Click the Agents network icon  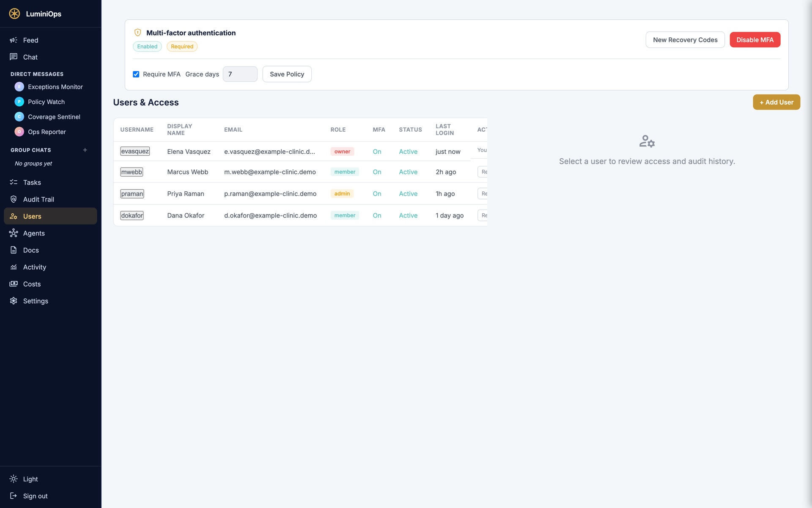tap(14, 233)
